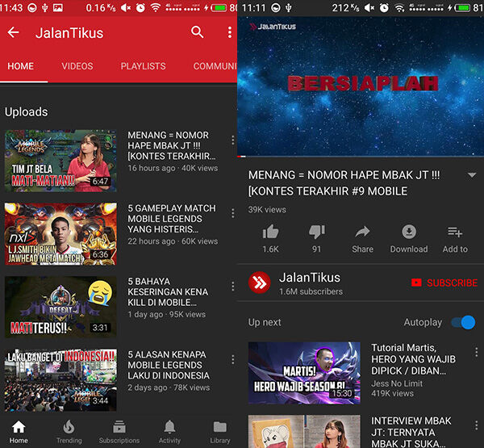Switch to the HOME channel tab

pyautogui.click(x=21, y=66)
